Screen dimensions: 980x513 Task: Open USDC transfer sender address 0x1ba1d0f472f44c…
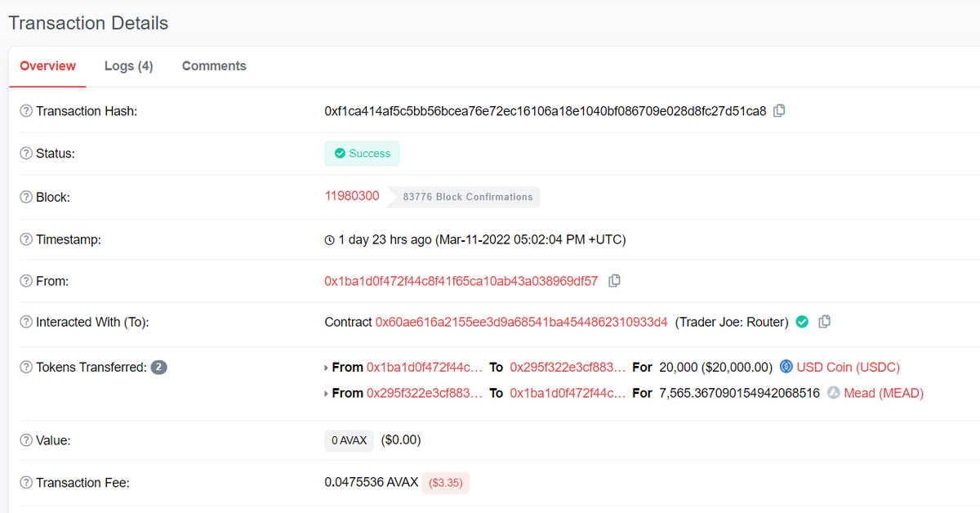(425, 368)
